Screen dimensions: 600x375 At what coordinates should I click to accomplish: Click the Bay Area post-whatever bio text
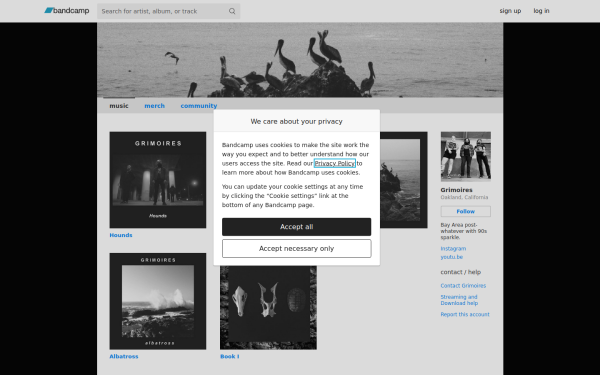pyautogui.click(x=464, y=231)
